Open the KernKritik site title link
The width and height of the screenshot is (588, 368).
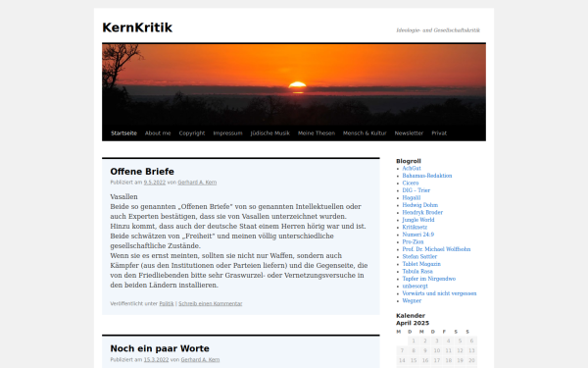137,27
